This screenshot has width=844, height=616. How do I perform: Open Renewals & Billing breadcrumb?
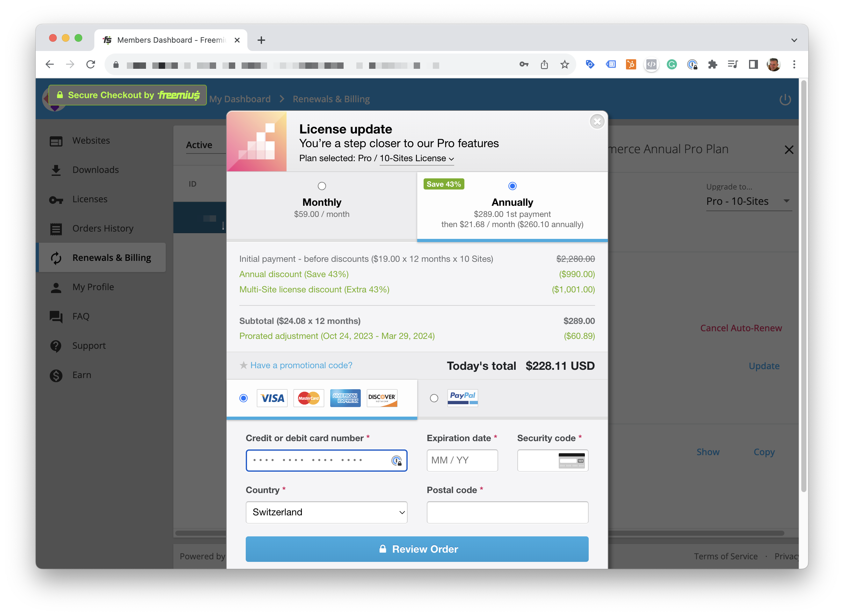click(331, 99)
